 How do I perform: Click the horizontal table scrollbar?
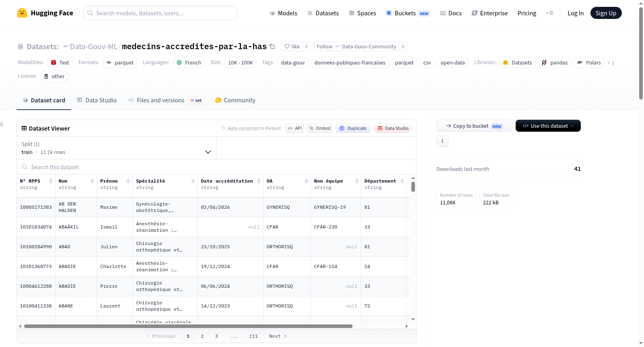[188, 326]
